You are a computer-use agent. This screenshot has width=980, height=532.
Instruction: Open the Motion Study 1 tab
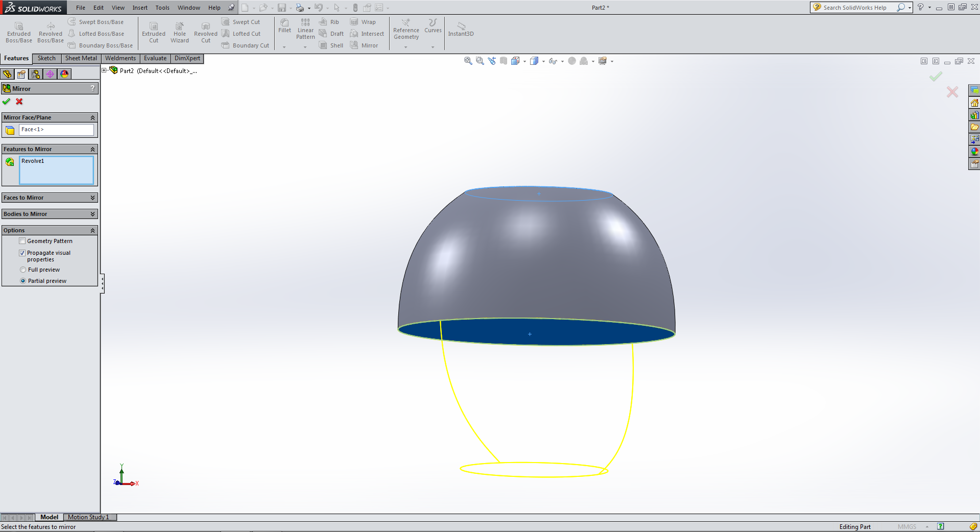tap(89, 517)
